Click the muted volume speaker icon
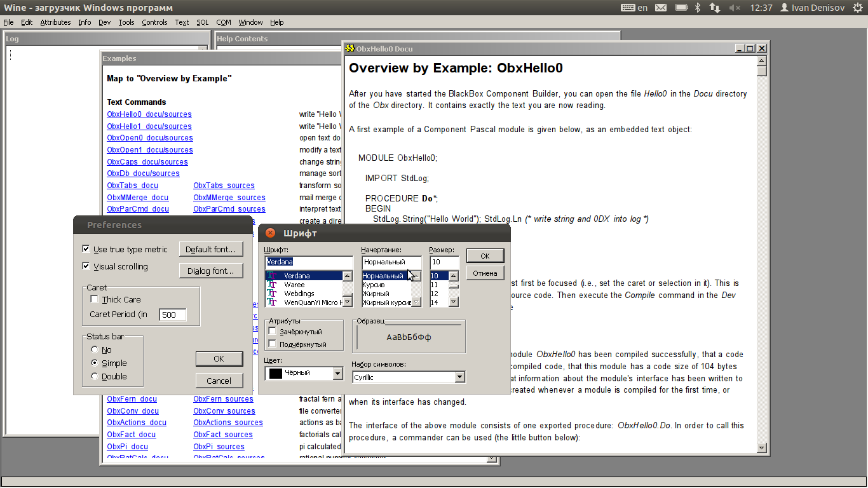Screen dimensions: 868x488 click(735, 8)
